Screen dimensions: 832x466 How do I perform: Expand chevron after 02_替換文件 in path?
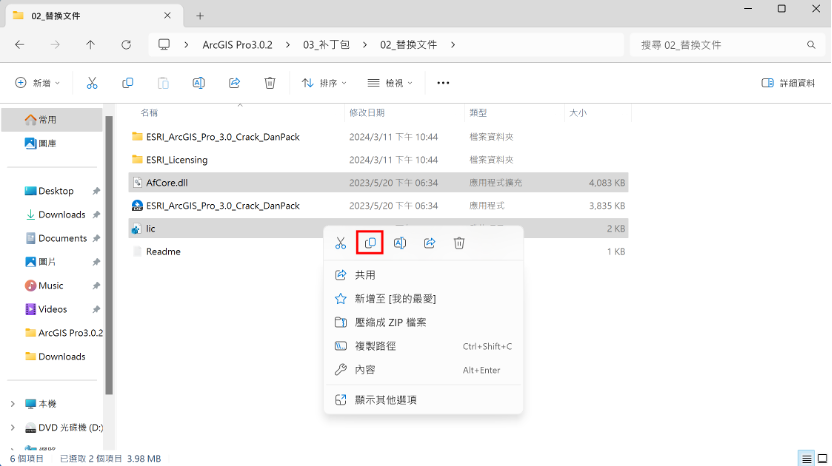click(x=453, y=45)
